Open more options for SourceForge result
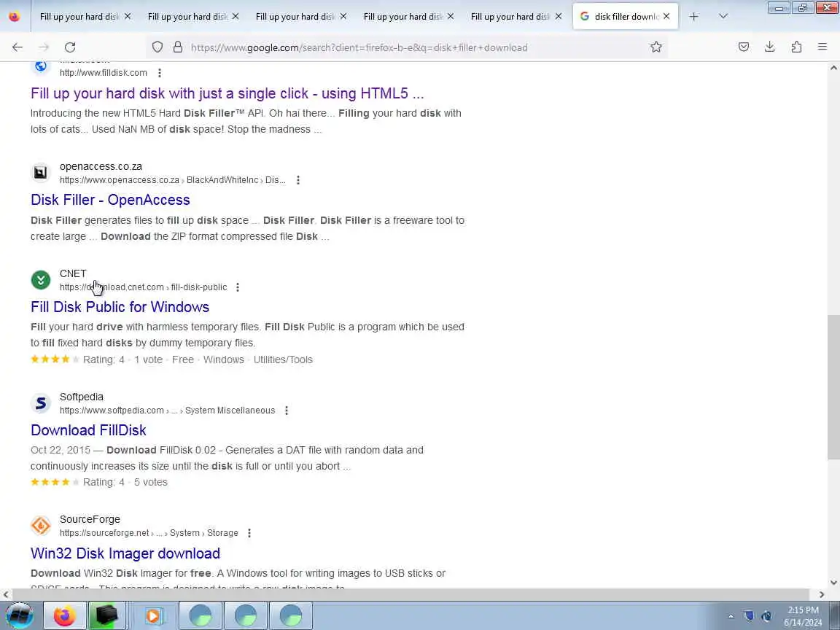Image resolution: width=840 pixels, height=630 pixels. [x=249, y=533]
